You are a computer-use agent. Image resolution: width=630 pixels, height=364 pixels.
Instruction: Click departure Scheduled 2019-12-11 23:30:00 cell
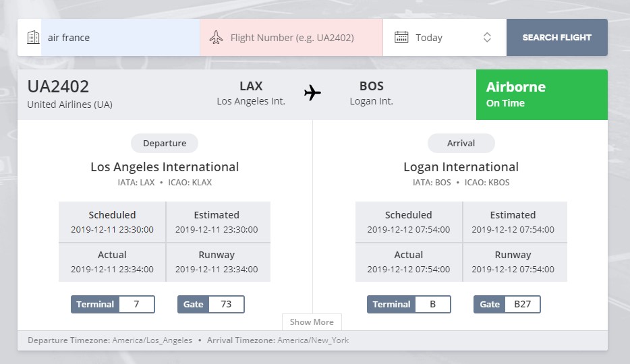(112, 222)
